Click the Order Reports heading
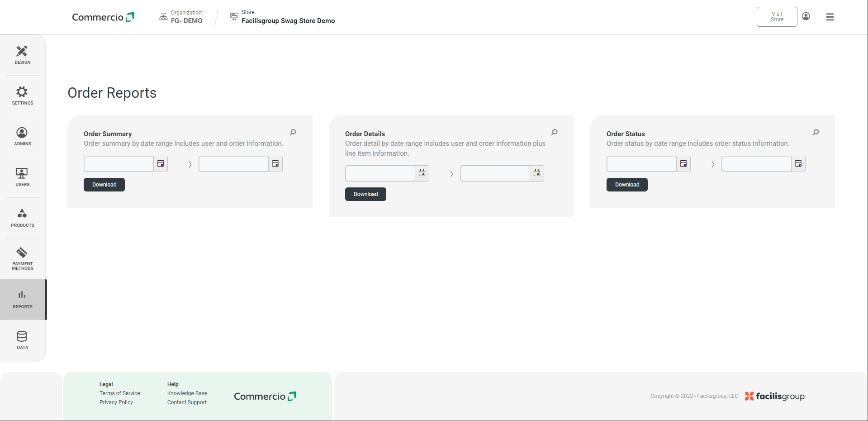 coord(112,93)
